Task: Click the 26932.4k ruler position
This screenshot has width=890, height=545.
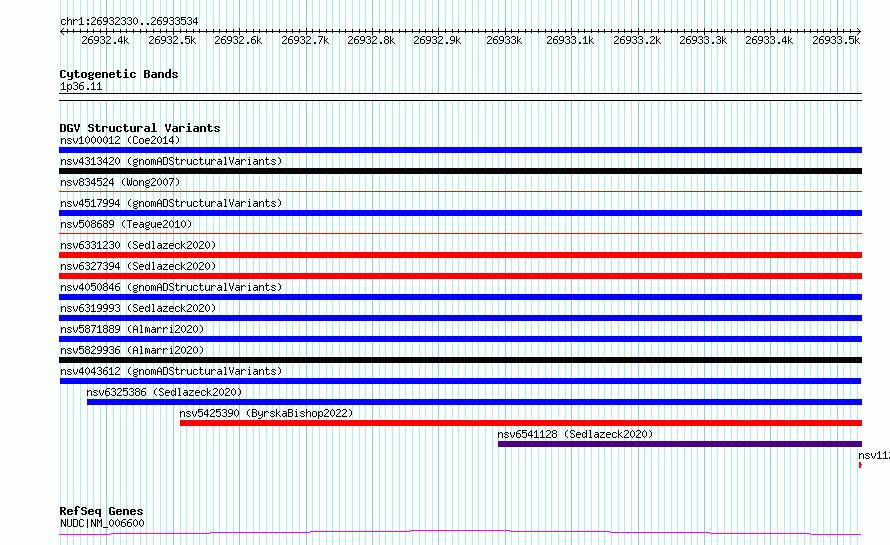Action: [x=105, y=40]
